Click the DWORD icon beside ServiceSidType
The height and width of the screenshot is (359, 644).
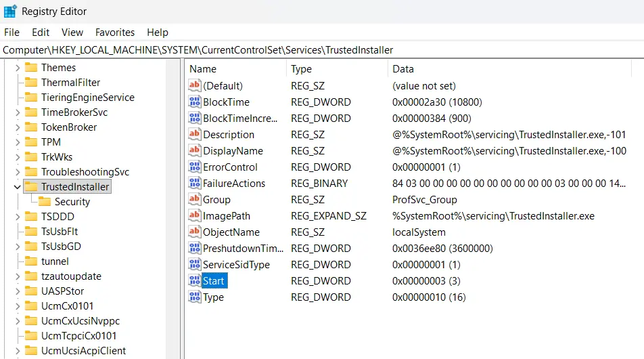pyautogui.click(x=195, y=264)
